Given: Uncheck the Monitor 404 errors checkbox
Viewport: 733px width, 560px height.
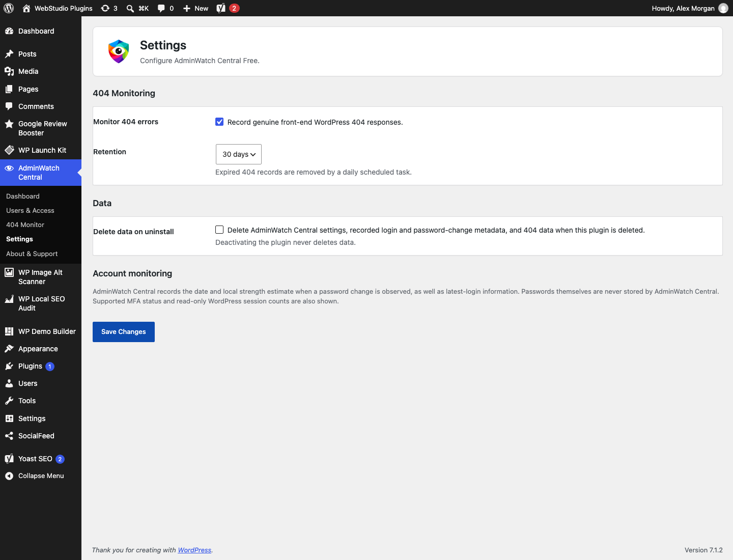Looking at the screenshot, I should click(219, 122).
